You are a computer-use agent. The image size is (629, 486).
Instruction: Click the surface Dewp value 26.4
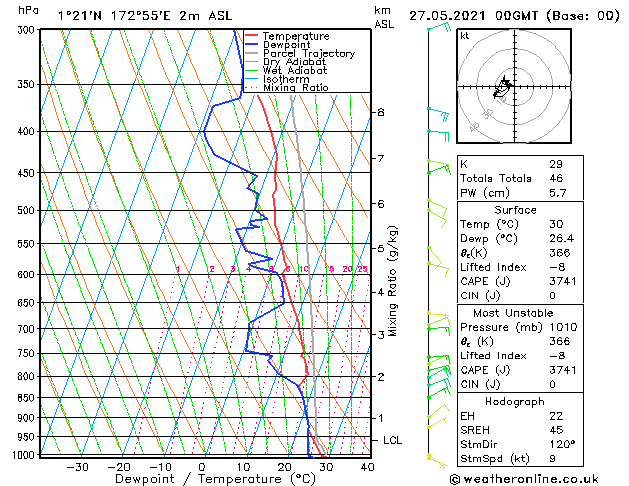tap(562, 239)
